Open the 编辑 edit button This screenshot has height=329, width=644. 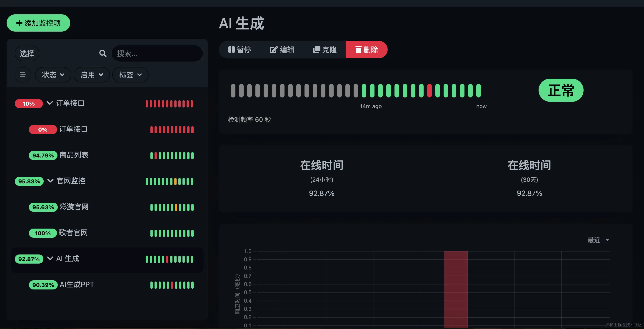pos(282,50)
